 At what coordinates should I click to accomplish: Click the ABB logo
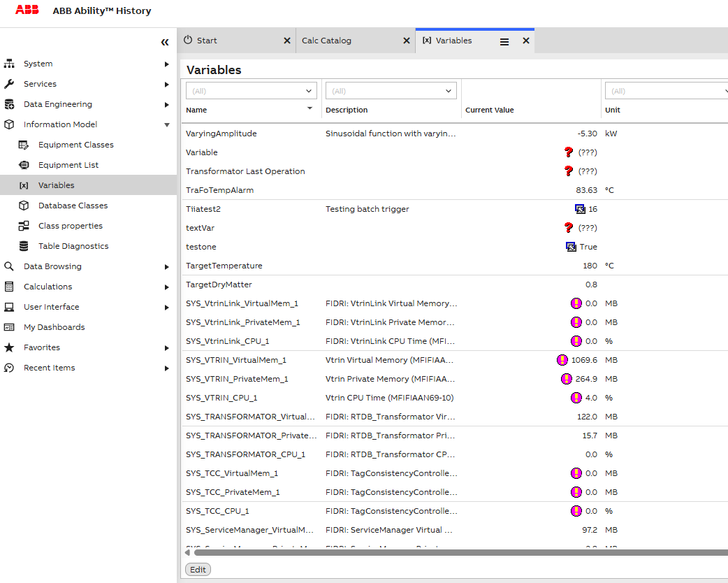pyautogui.click(x=27, y=10)
